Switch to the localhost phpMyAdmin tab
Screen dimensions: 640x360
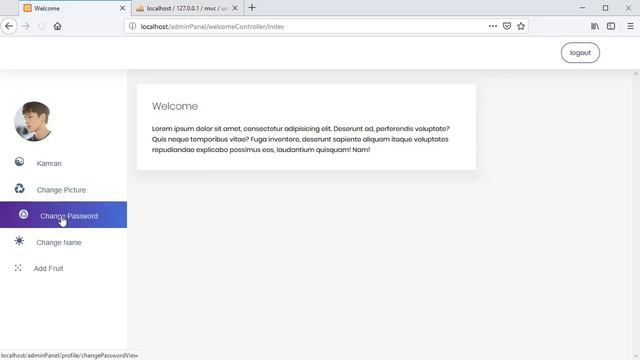coord(187,8)
